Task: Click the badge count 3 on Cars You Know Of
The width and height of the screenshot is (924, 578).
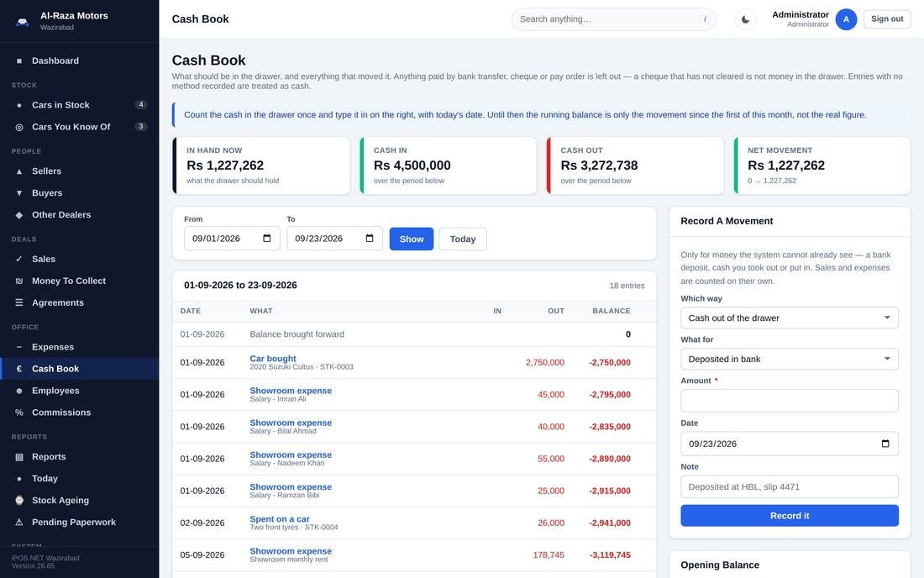Action: pos(141,126)
